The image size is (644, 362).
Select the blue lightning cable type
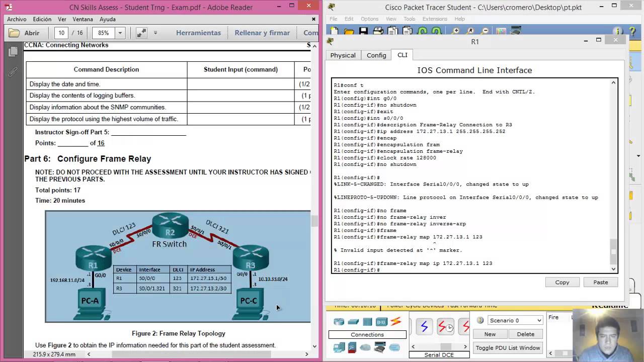(x=424, y=327)
